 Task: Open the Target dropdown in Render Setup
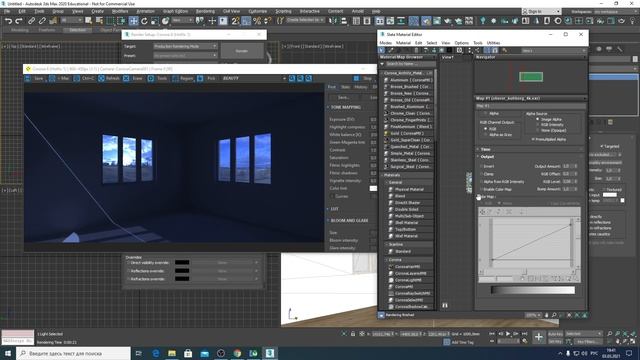click(185, 46)
